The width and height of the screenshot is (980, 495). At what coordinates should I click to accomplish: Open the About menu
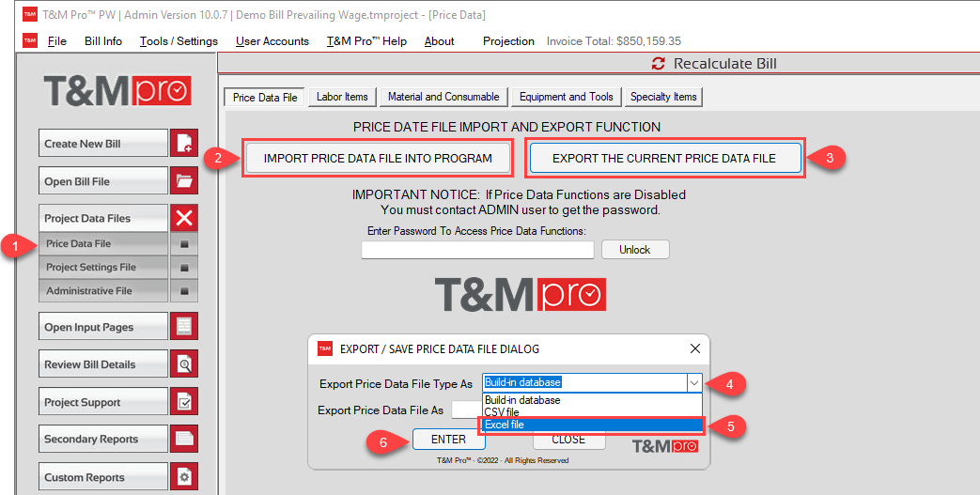439,41
